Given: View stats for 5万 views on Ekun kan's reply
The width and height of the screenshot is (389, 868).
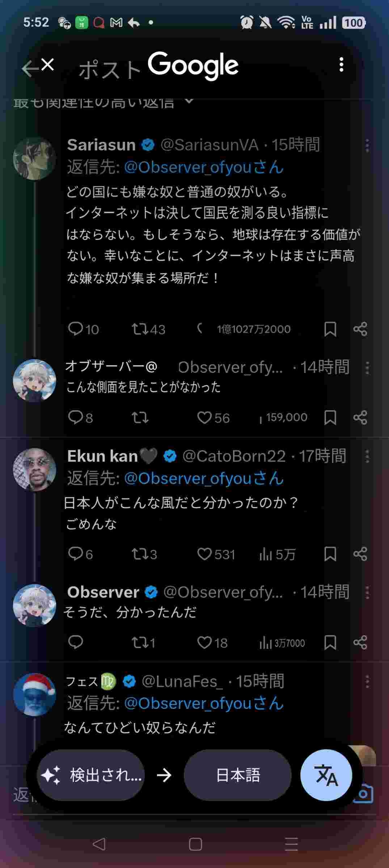Looking at the screenshot, I should (278, 554).
